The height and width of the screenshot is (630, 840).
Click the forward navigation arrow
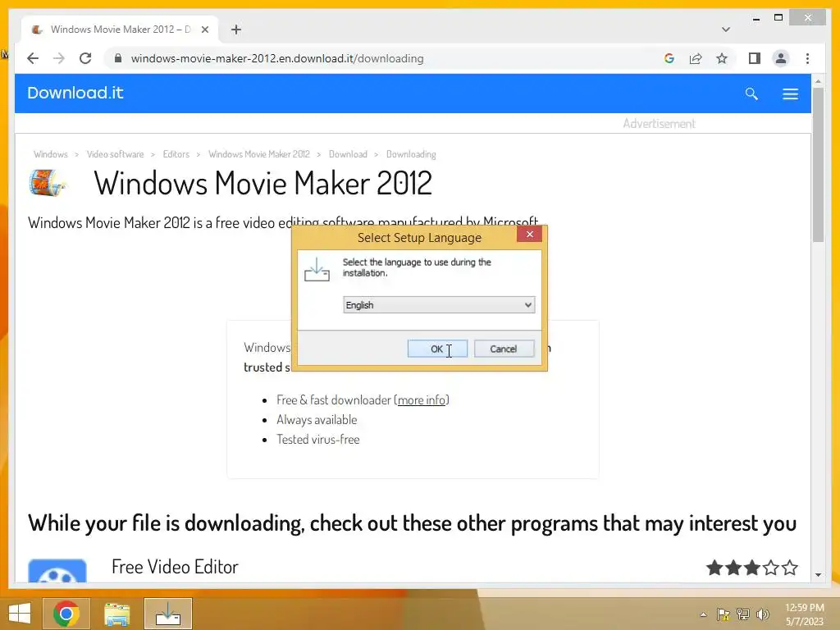pyautogui.click(x=59, y=58)
